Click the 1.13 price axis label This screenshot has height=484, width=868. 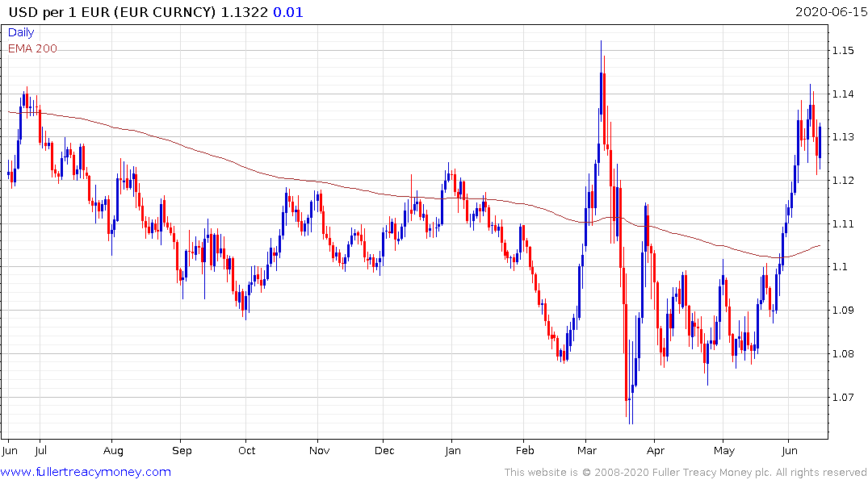(843, 136)
